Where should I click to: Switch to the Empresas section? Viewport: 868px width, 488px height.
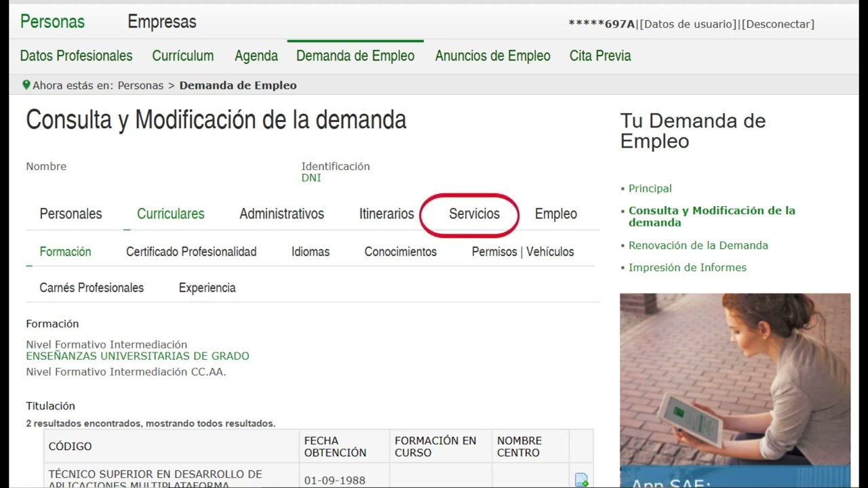click(x=162, y=22)
